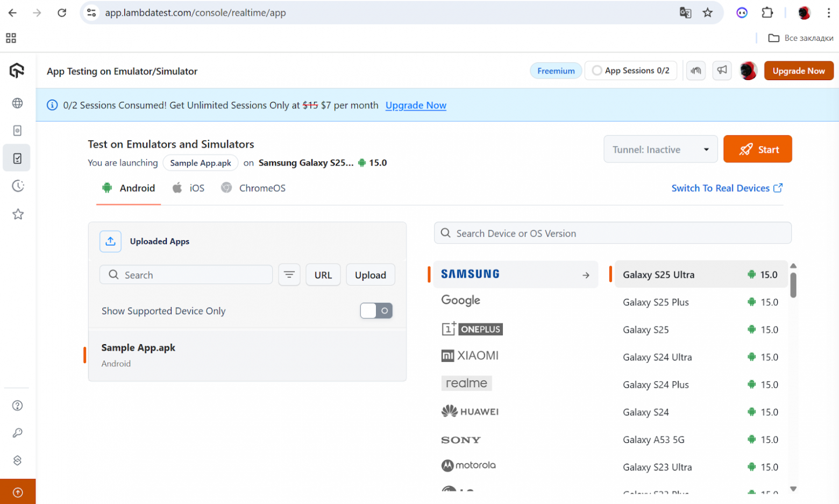Focus the Search Device or OS Version field
Screen dimensions: 839x504
(x=613, y=233)
